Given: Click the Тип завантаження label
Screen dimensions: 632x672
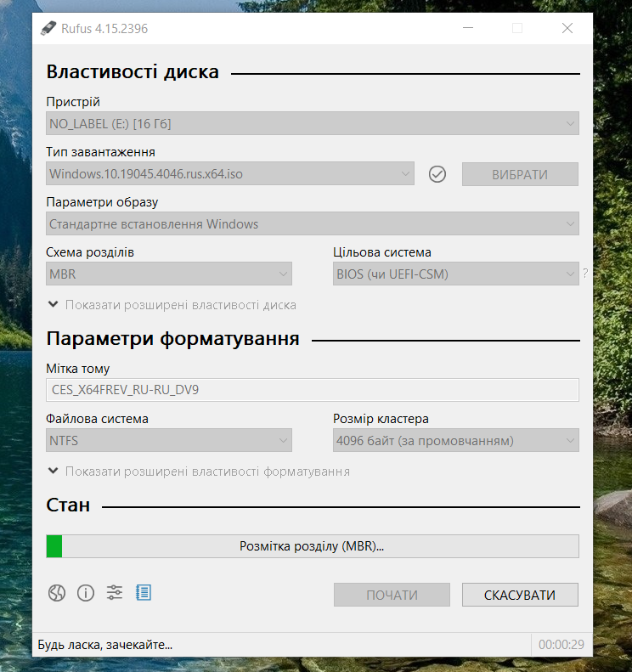Looking at the screenshot, I should point(101,152).
